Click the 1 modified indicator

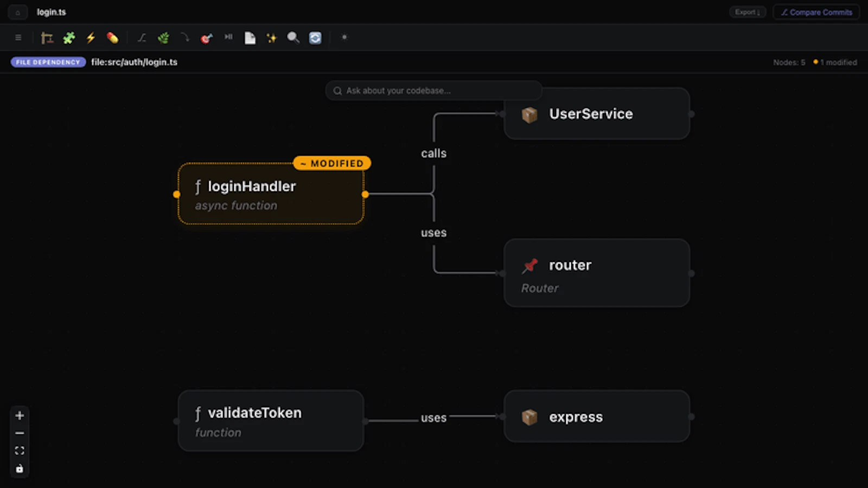click(x=835, y=62)
